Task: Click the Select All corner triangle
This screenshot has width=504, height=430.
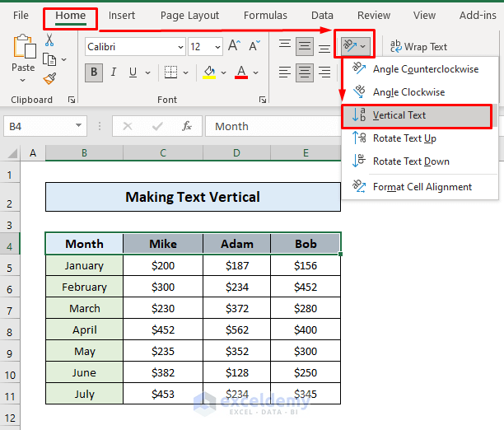Action: click(x=12, y=153)
